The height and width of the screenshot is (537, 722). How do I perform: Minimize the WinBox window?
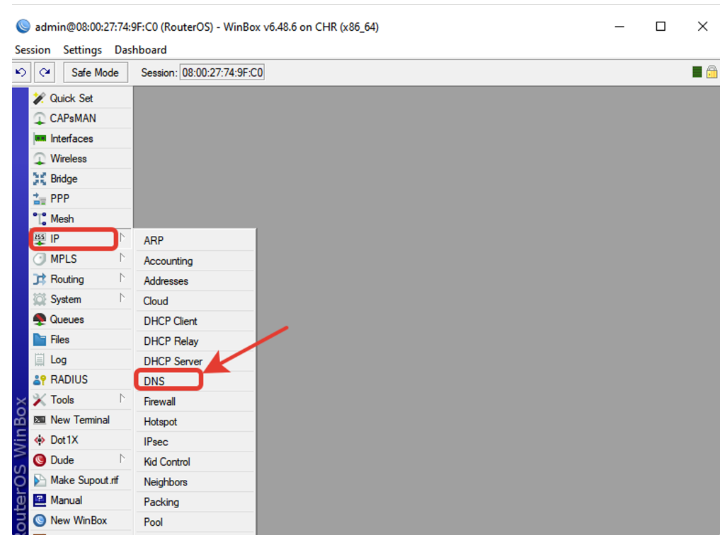coord(620,26)
